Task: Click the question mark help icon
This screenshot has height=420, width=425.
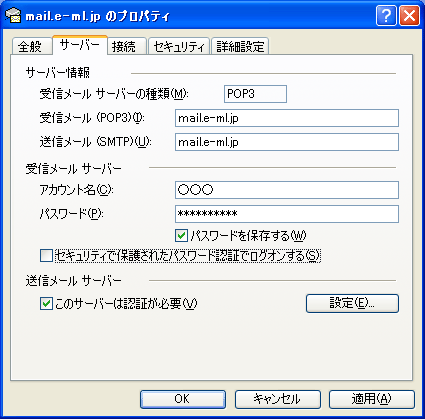Action: (386, 16)
